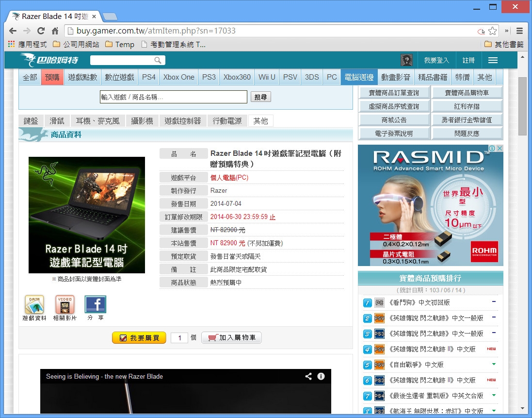Click the page vertical scrollbar thumb
Screen dimensions: 532x418
(522, 106)
